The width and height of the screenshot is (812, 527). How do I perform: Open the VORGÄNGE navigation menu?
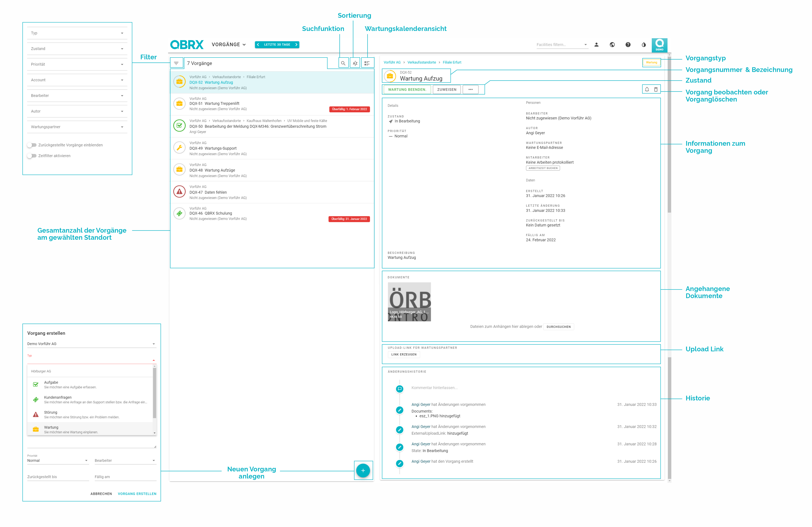tap(229, 45)
